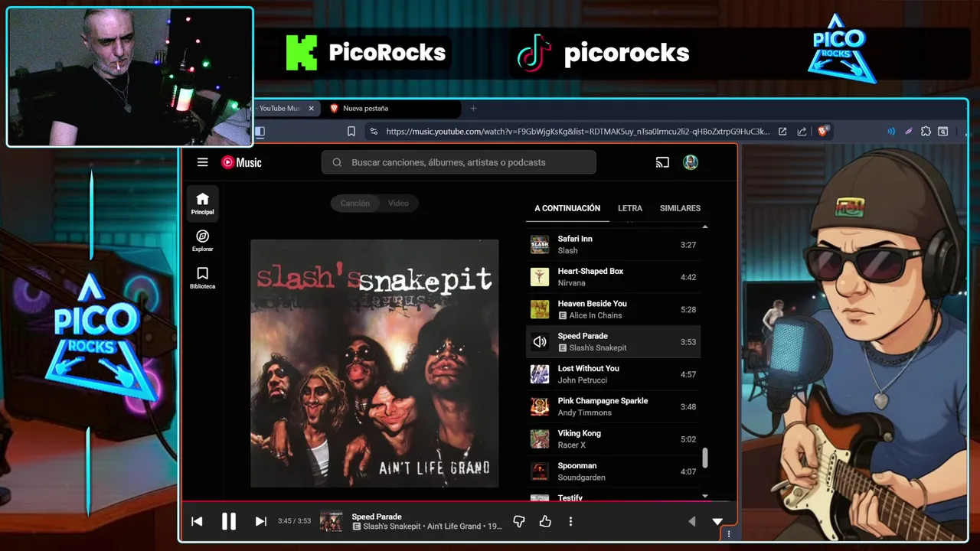Click the Brave Shields lion icon
The width and height of the screenshot is (980, 551).
823,132
